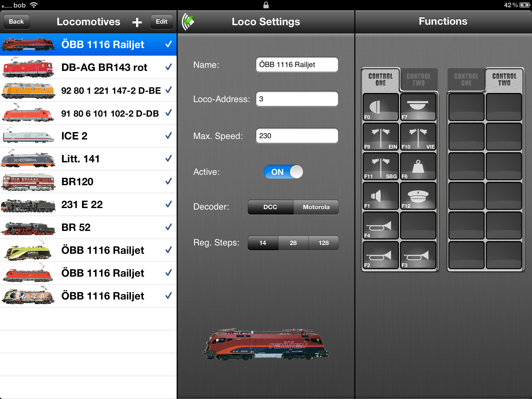Edit the Name field ÖBB 1116 Railjet
The image size is (532, 399).
click(x=297, y=64)
